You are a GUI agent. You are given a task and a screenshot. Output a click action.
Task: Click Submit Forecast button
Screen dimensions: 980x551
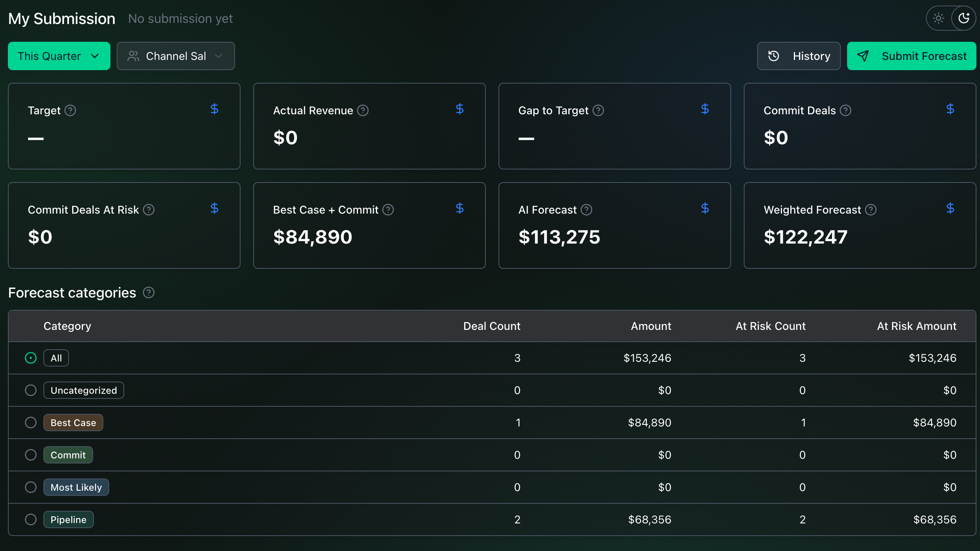912,56
